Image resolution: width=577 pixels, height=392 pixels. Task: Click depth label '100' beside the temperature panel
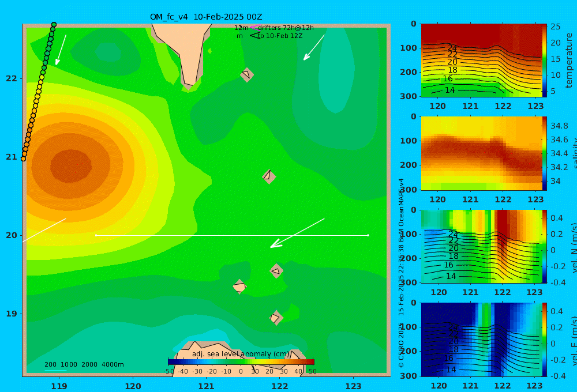(409, 48)
